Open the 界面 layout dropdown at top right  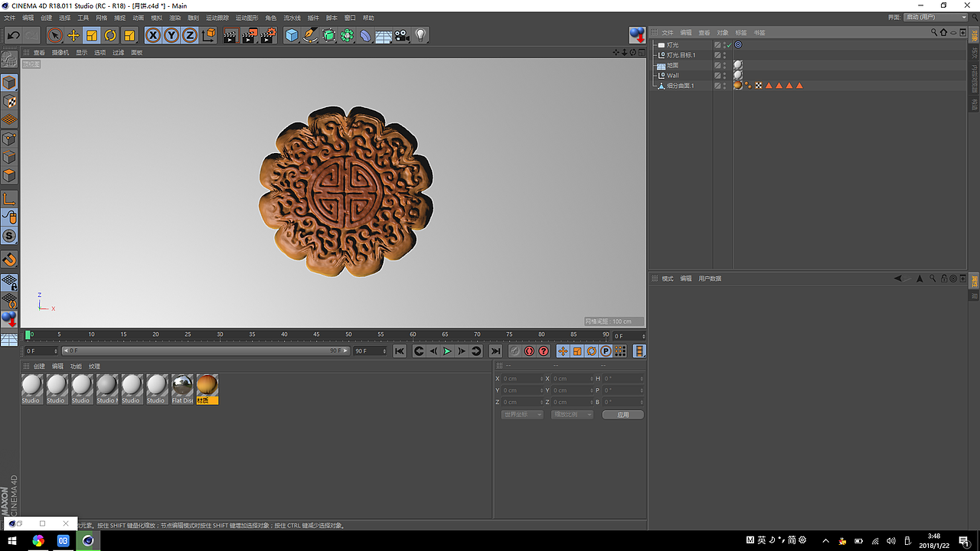[x=936, y=17]
